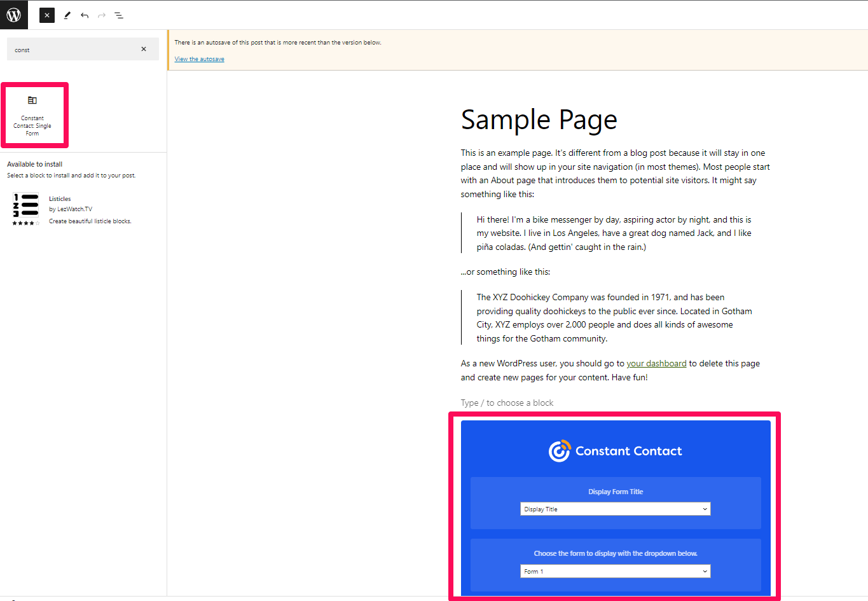
Task: Undo the last change
Action: [x=85, y=15]
